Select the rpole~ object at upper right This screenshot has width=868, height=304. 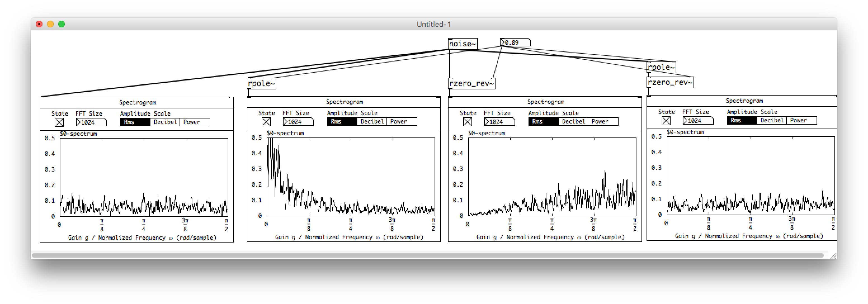[661, 67]
